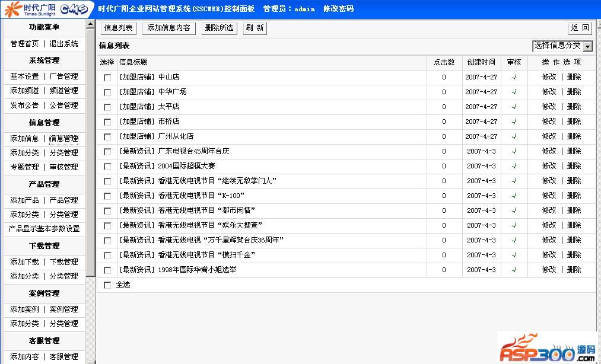
Task: Click the 添加信息内容 button
Action: coord(168,28)
